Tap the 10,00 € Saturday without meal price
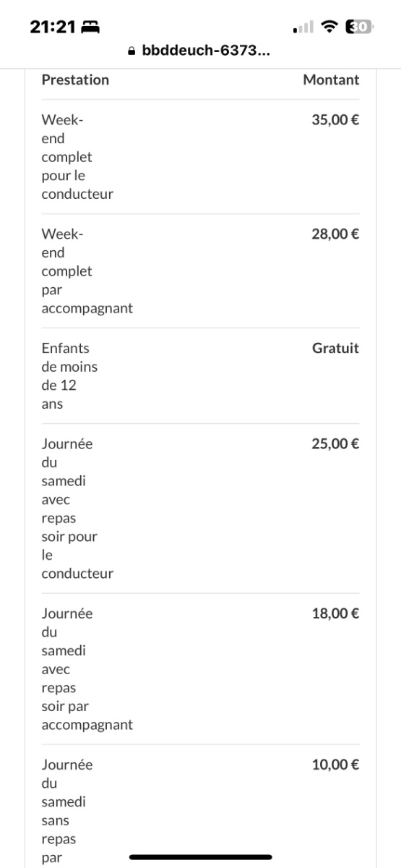The width and height of the screenshot is (401, 868). coord(335,765)
